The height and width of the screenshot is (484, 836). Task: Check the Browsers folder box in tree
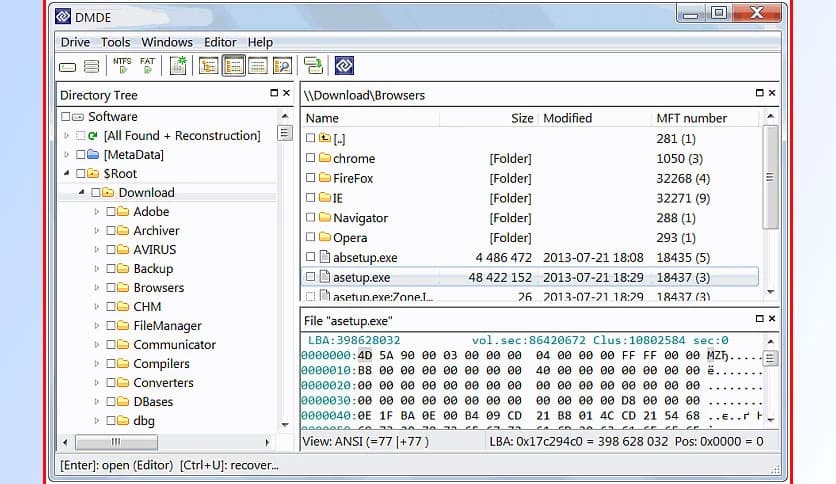tap(111, 288)
